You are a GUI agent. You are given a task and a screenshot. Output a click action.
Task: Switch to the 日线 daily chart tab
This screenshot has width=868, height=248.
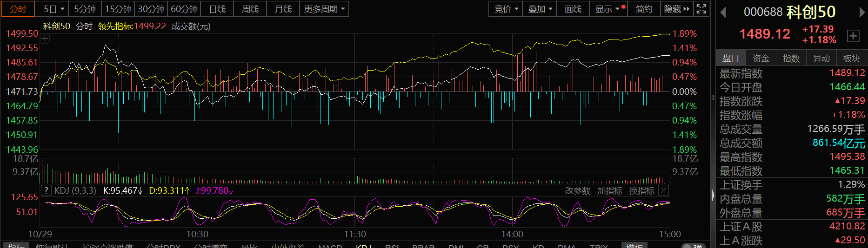(x=217, y=9)
